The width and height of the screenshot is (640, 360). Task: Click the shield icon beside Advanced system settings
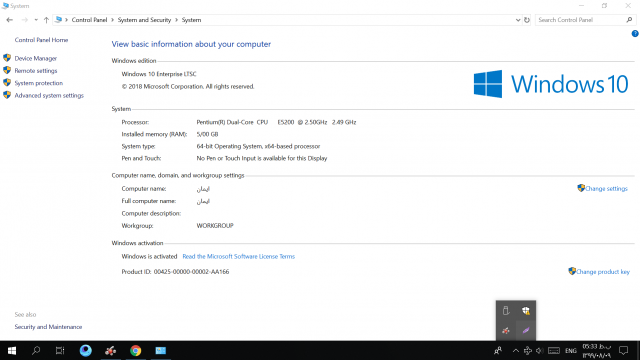(7, 95)
